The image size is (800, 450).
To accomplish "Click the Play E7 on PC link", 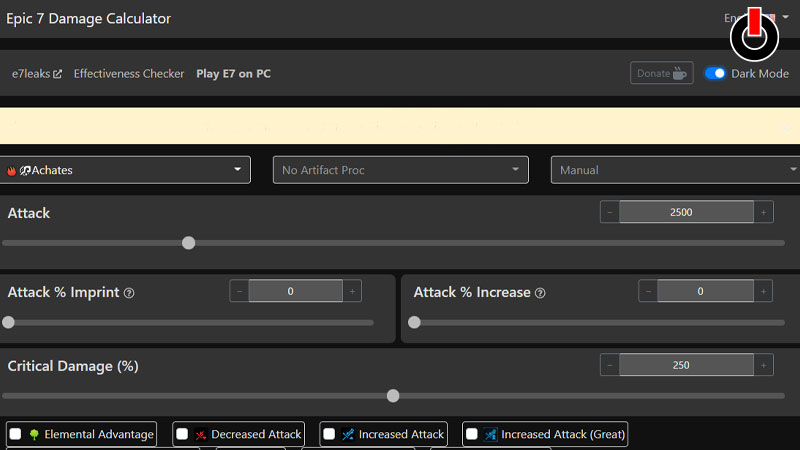I will click(233, 74).
